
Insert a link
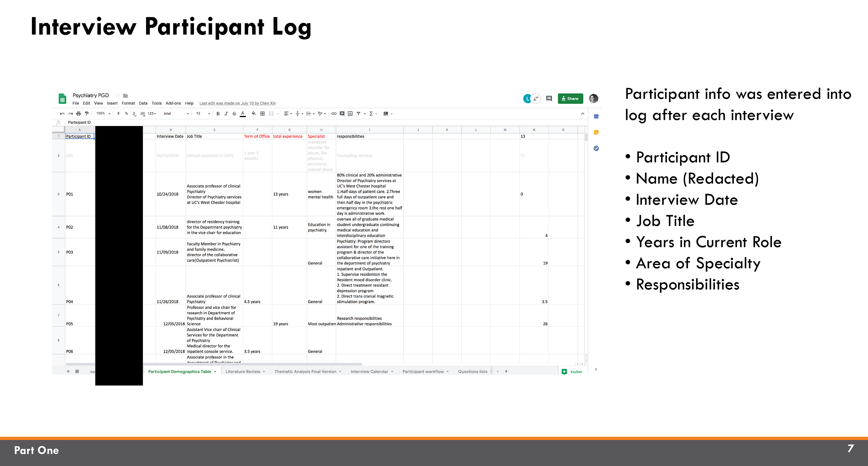(x=334, y=114)
